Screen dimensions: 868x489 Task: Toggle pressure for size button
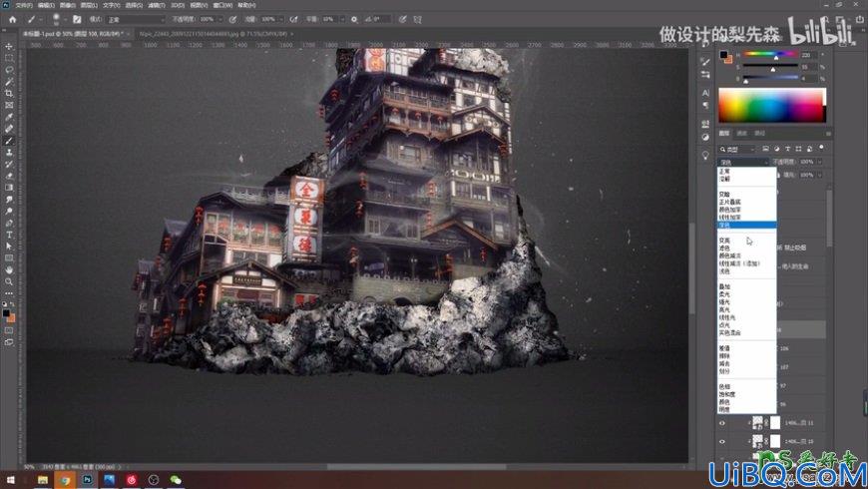click(402, 19)
